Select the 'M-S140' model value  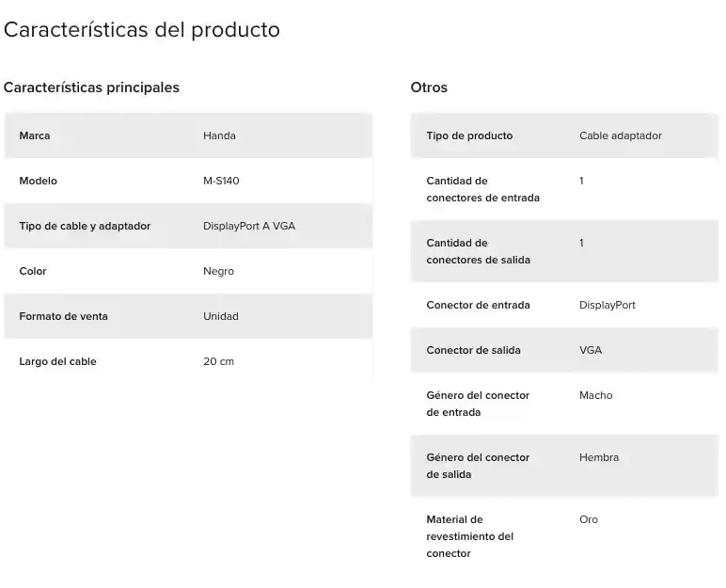[x=221, y=181]
